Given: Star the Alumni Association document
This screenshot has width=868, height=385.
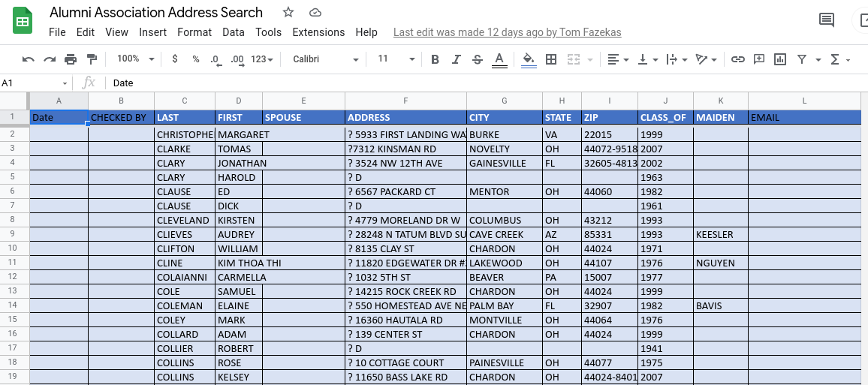Looking at the screenshot, I should click(288, 12).
